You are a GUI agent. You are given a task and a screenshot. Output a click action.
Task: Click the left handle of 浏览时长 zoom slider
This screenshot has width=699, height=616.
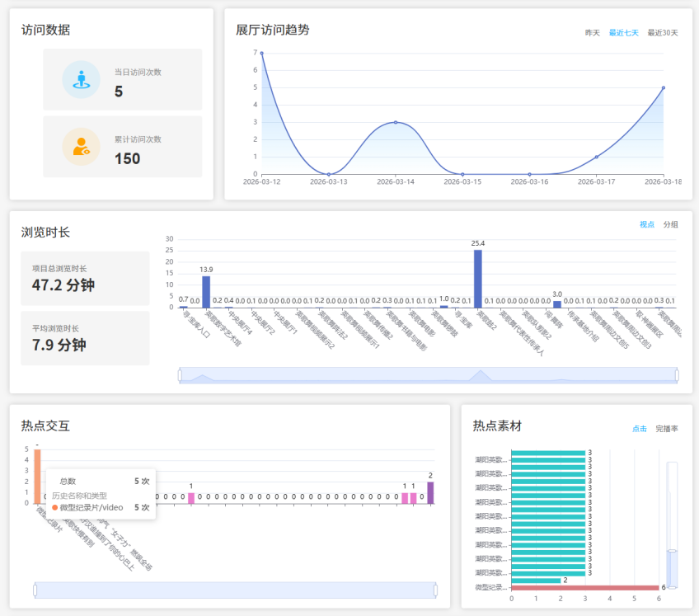(x=180, y=375)
